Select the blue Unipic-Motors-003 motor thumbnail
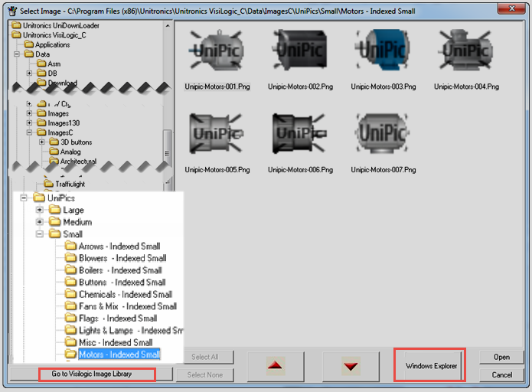The image size is (532, 392). [383, 50]
